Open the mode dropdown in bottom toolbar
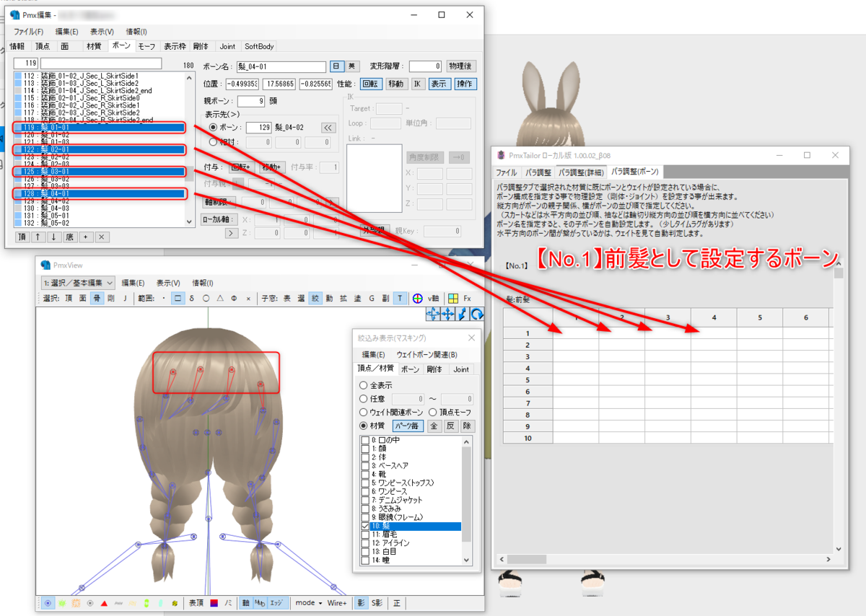The image size is (866, 616). click(308, 602)
